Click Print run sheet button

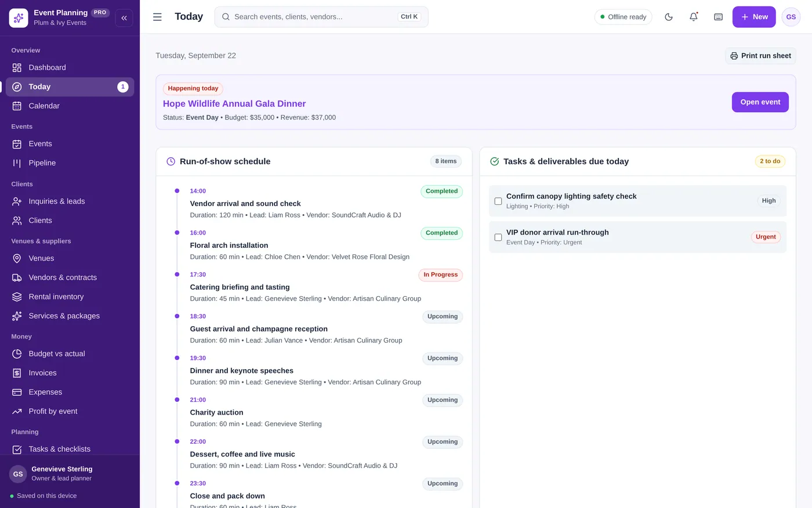[760, 56]
